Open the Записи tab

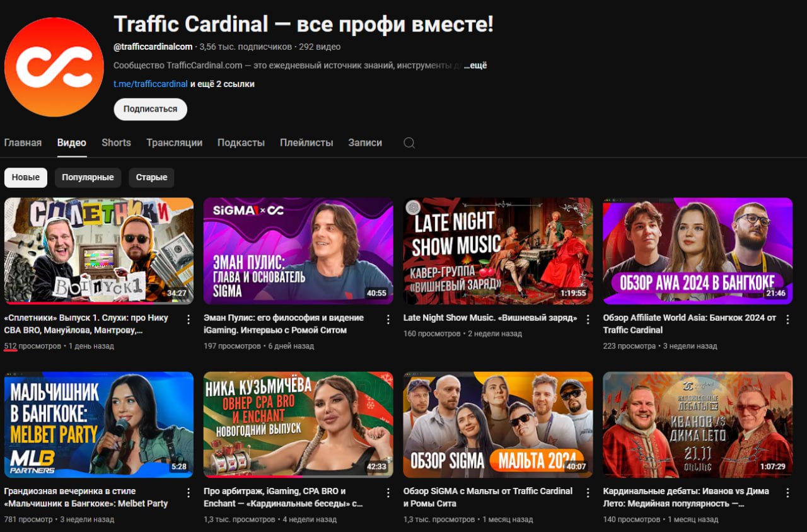pos(365,142)
